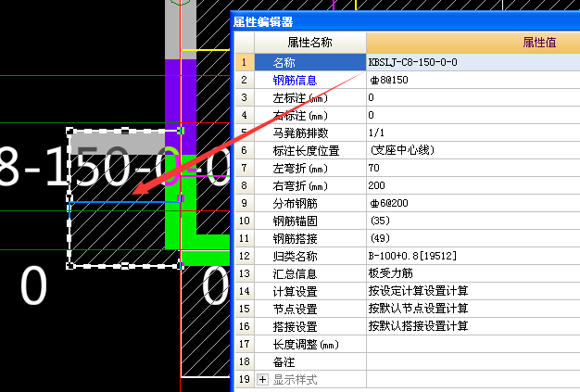
Task: Click the 搭接设置 property label
Action: 295,327
